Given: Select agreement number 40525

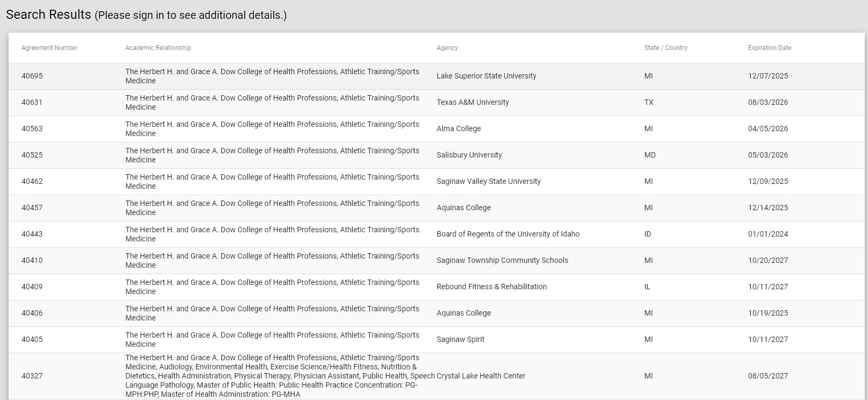Looking at the screenshot, I should (32, 155).
